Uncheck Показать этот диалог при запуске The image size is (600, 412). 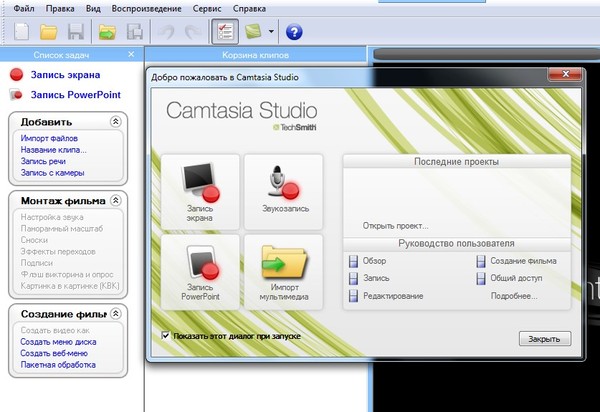[165, 336]
